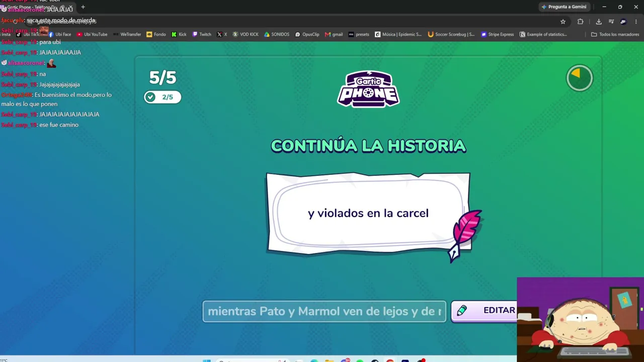Open the browser downloads icon
The image size is (644, 362).
pyautogui.click(x=599, y=22)
